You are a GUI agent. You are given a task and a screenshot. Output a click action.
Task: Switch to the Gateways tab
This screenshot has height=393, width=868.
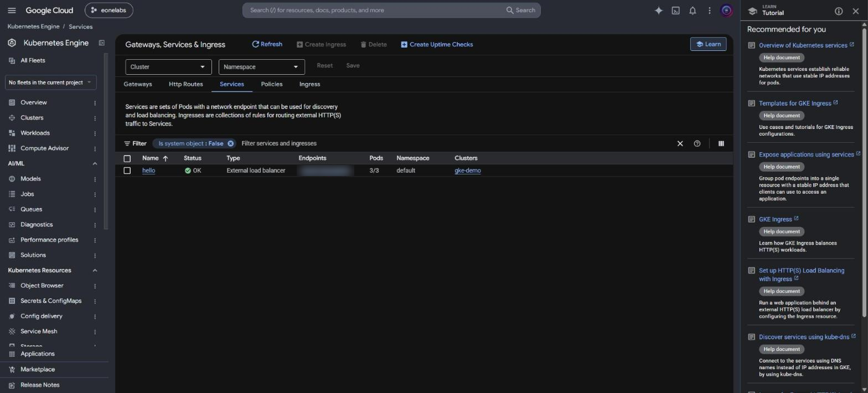pyautogui.click(x=138, y=84)
